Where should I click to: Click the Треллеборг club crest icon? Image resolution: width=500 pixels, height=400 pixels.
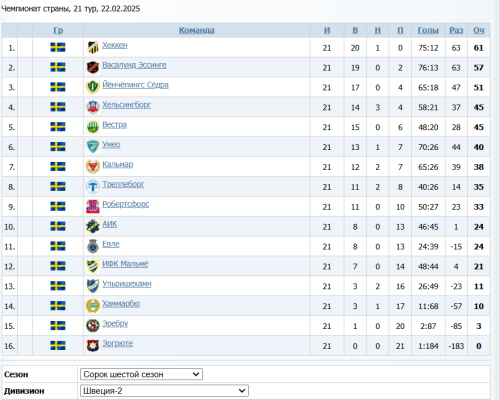(93, 187)
